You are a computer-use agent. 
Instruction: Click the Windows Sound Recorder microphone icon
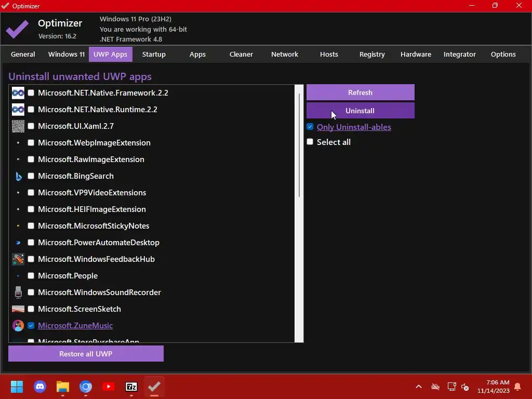pos(18,292)
